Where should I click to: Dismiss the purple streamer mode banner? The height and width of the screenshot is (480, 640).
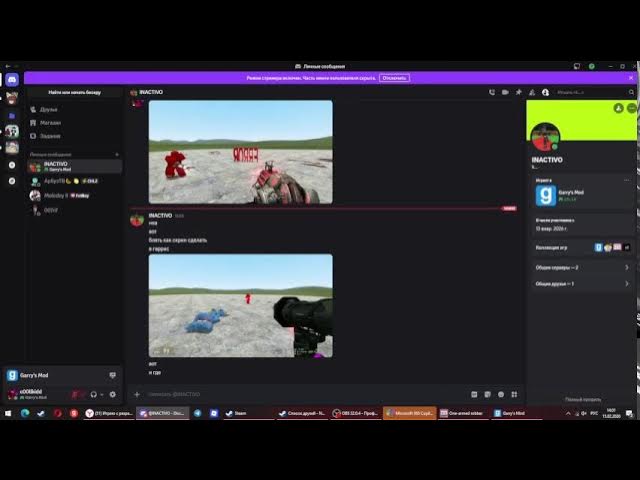click(631, 78)
